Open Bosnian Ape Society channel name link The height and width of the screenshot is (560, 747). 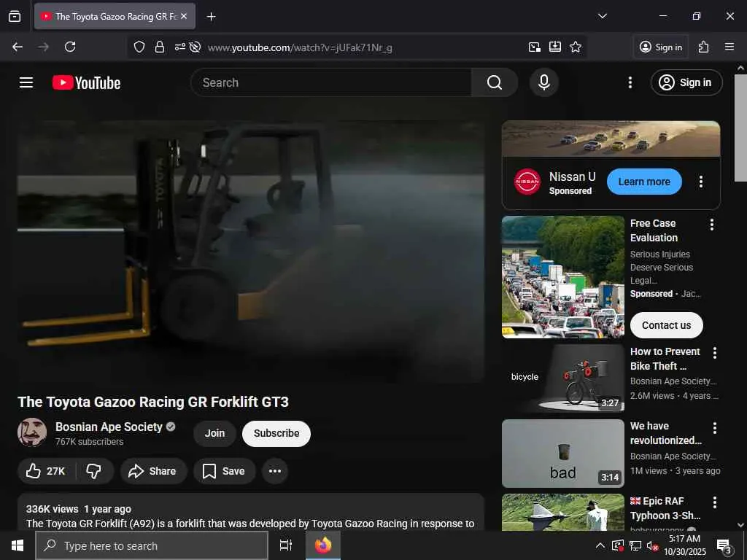coord(109,427)
